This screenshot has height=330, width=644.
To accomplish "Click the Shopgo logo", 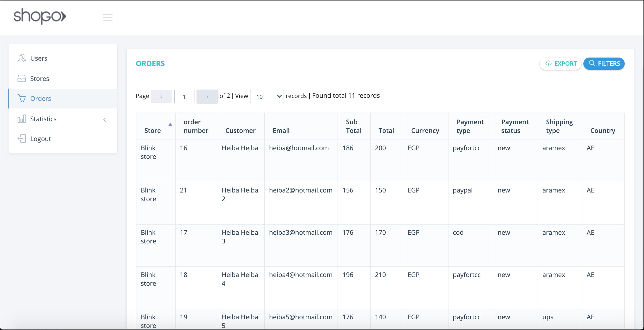I will pyautogui.click(x=40, y=16).
